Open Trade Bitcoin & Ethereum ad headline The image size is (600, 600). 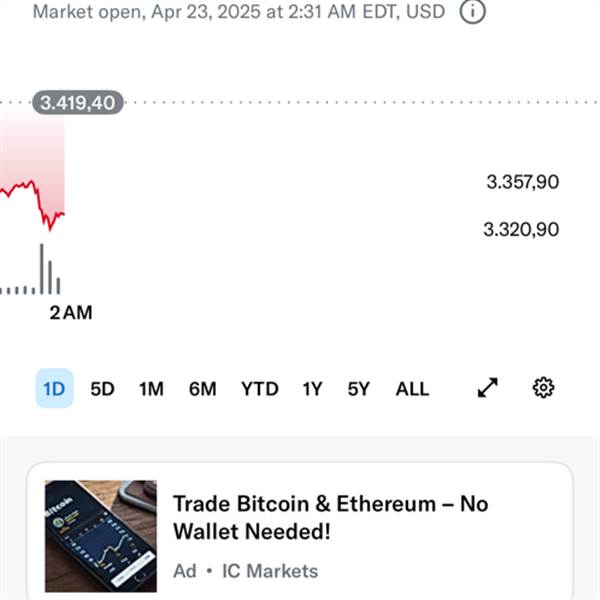(x=331, y=517)
